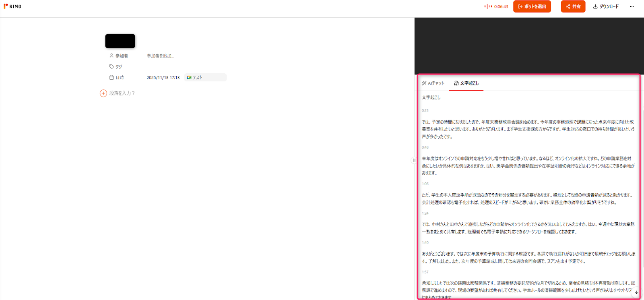Click the date 2025/11/13 17:13
The height and width of the screenshot is (300, 644).
coord(163,77)
